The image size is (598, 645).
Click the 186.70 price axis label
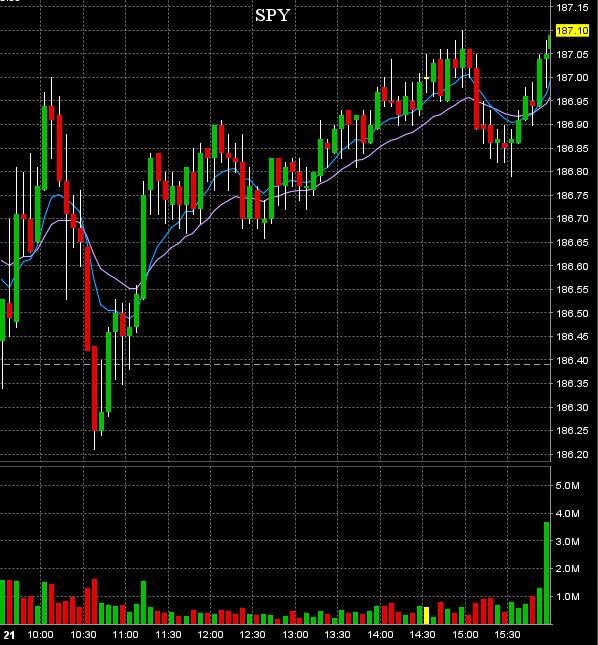[x=572, y=218]
